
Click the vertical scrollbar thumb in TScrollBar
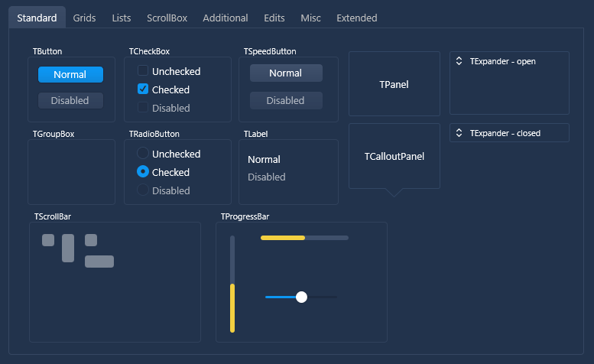68,248
